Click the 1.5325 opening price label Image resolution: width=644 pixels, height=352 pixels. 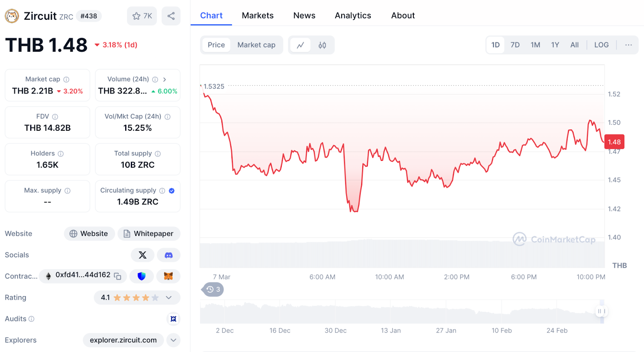pyautogui.click(x=214, y=86)
